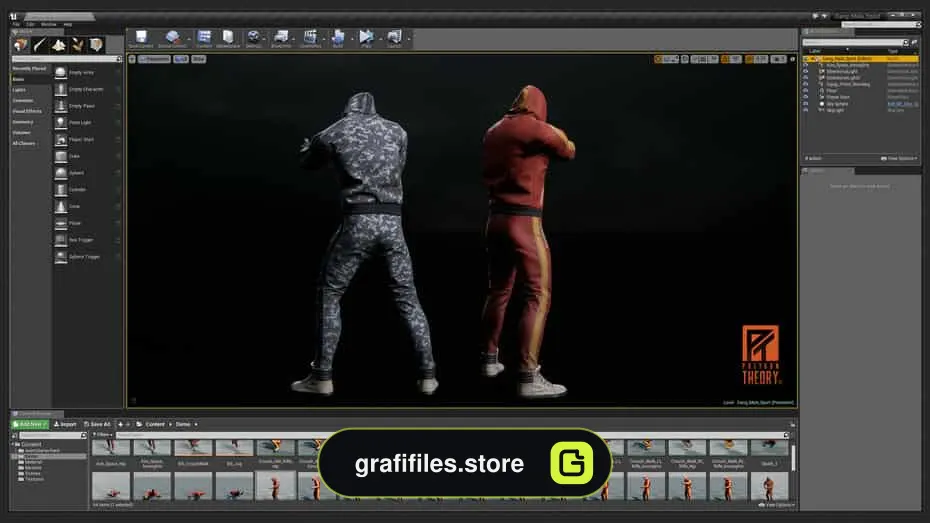Toggle viewport rotation snapping button
Screen dimensions: 930x523
pyautogui.click(x=725, y=59)
